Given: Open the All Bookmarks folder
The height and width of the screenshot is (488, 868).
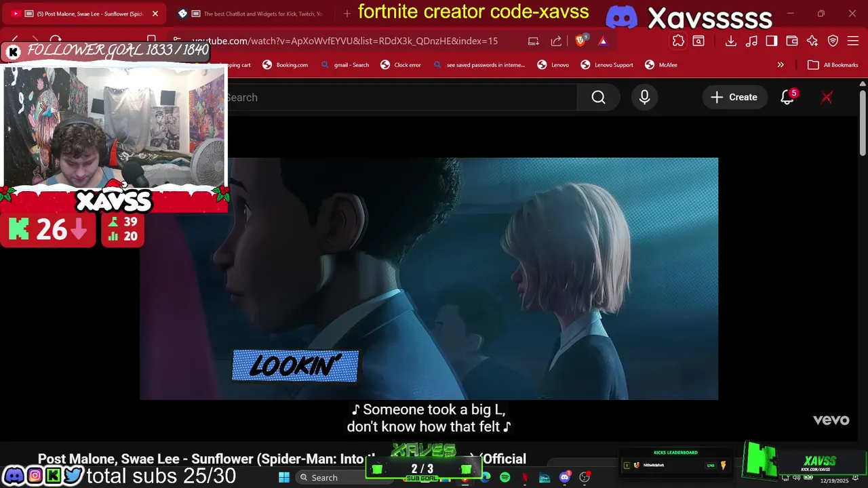Looking at the screenshot, I should (833, 65).
